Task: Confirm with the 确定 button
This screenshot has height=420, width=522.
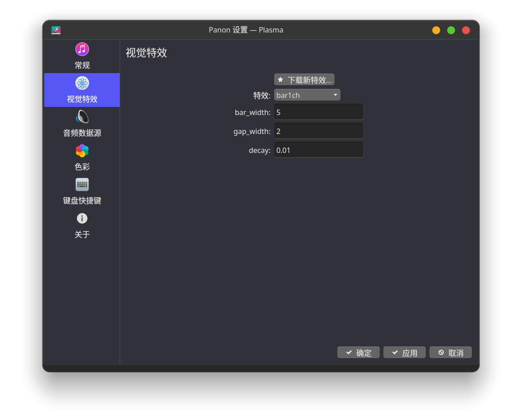Action: (x=358, y=353)
